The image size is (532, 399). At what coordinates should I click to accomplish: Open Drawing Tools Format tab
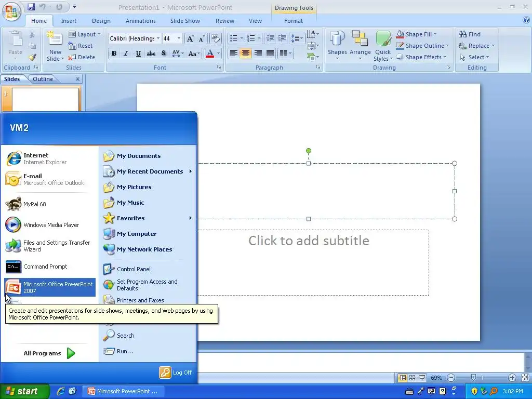pos(294,21)
